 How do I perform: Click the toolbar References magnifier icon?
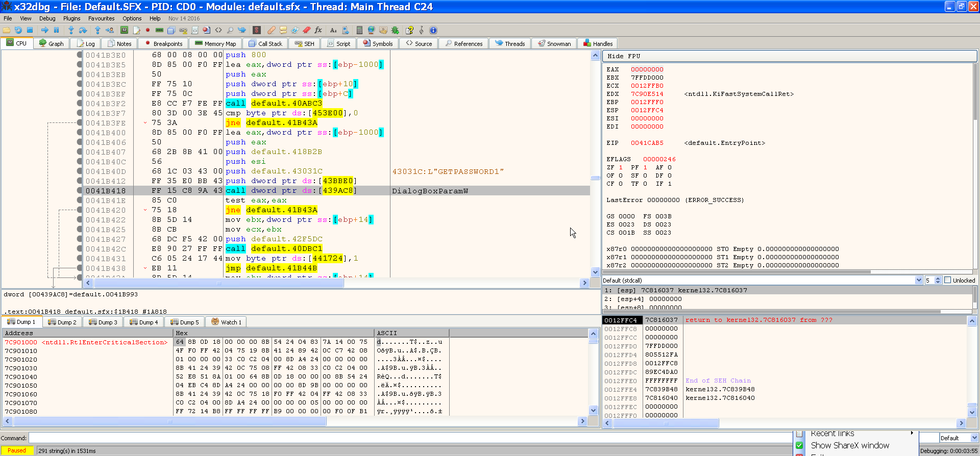230,30
